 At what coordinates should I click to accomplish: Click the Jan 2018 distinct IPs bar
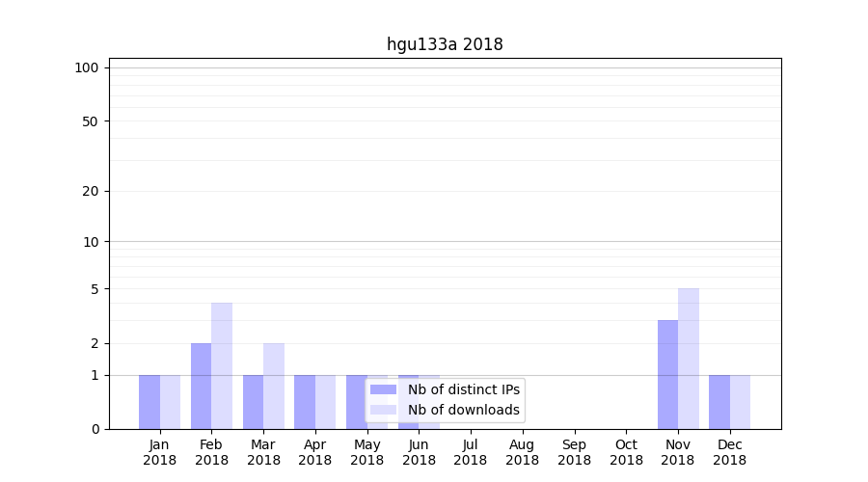pos(149,402)
